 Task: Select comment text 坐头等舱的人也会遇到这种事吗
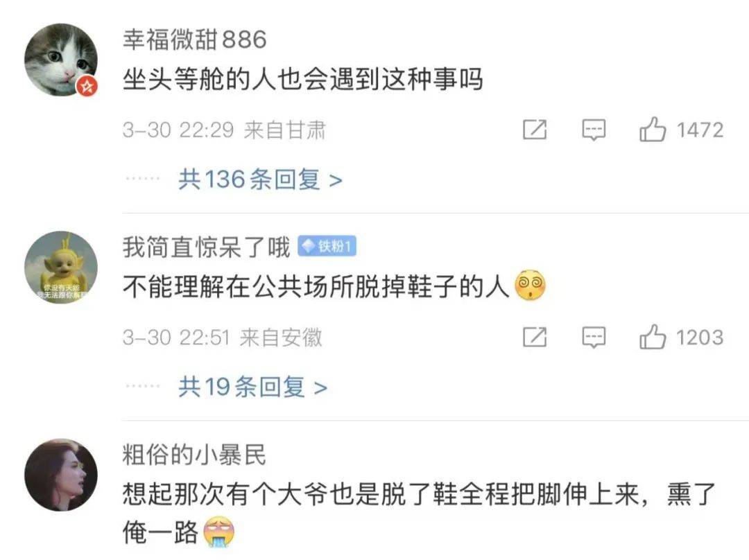click(x=303, y=79)
